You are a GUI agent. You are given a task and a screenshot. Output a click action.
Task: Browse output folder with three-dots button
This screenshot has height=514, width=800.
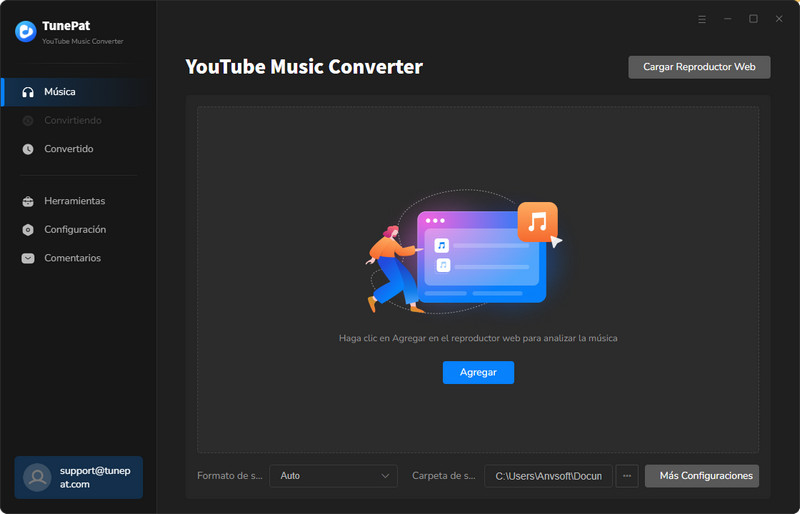627,476
